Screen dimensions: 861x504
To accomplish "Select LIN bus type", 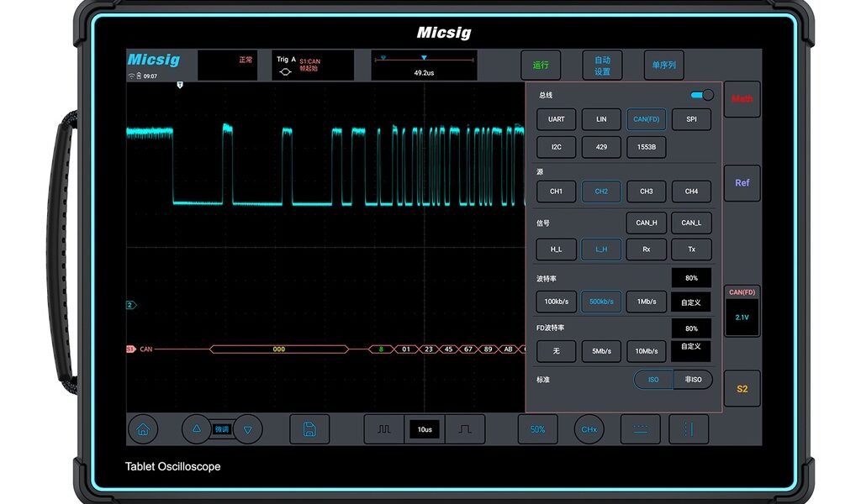I will coord(601,119).
